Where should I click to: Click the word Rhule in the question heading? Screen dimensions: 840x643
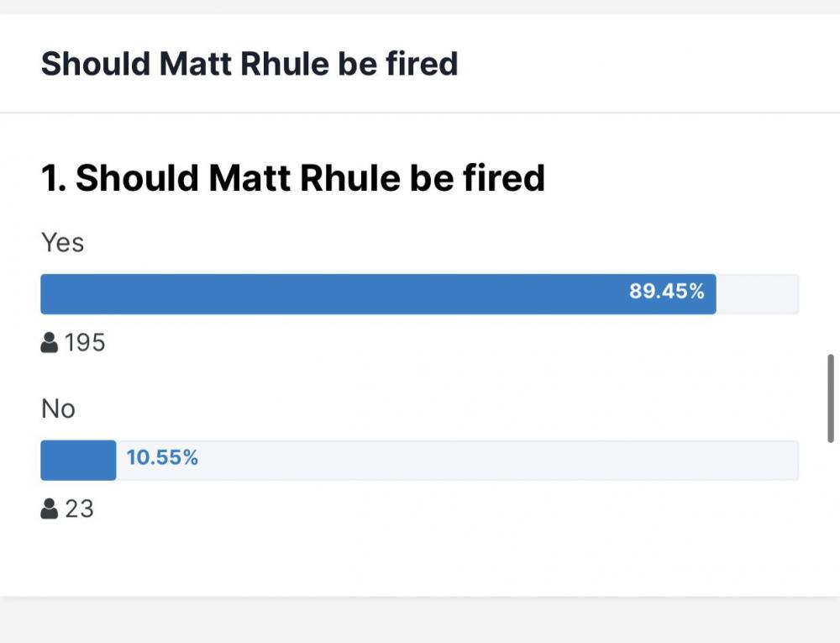pos(349,178)
